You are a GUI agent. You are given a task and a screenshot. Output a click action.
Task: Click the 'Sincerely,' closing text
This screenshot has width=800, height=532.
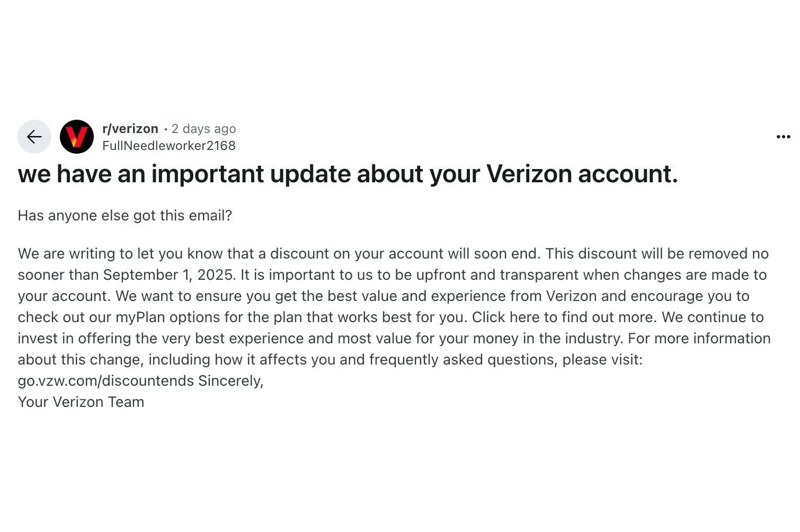pyautogui.click(x=231, y=380)
